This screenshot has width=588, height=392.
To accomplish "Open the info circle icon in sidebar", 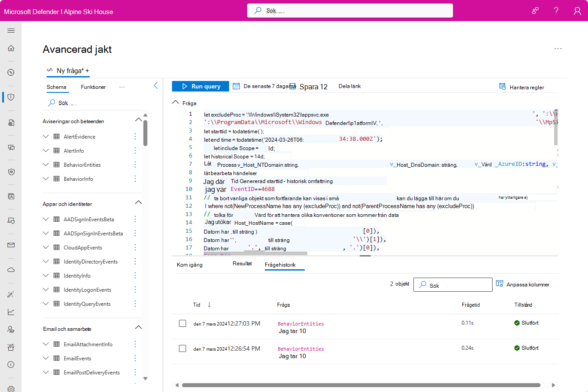I will [11, 365].
